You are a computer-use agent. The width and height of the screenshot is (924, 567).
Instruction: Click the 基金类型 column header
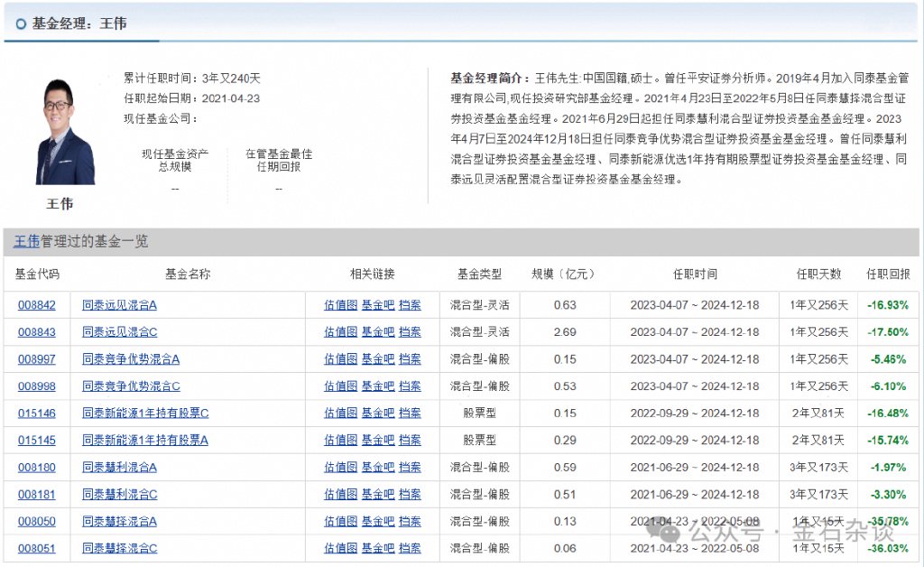(x=480, y=274)
